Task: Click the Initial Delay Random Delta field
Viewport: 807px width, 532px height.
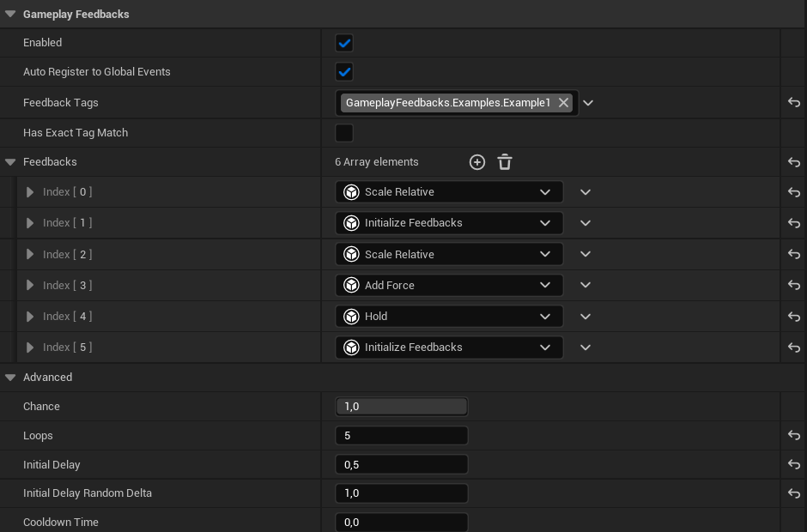Action: coord(402,493)
